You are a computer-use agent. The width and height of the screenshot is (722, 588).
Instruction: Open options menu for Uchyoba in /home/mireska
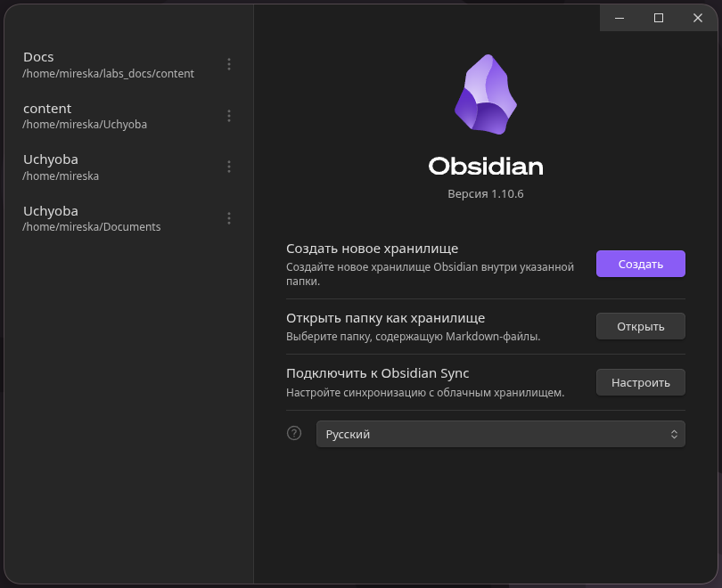point(229,167)
